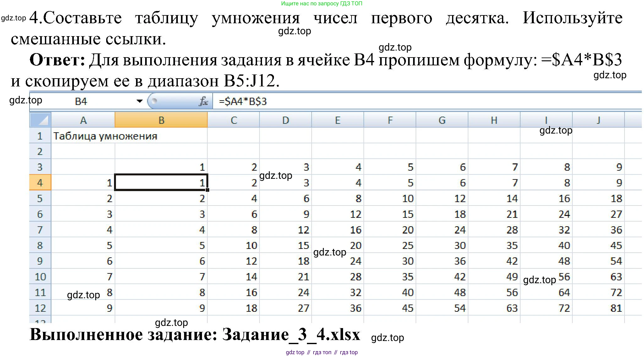Select row 1 header

point(40,136)
